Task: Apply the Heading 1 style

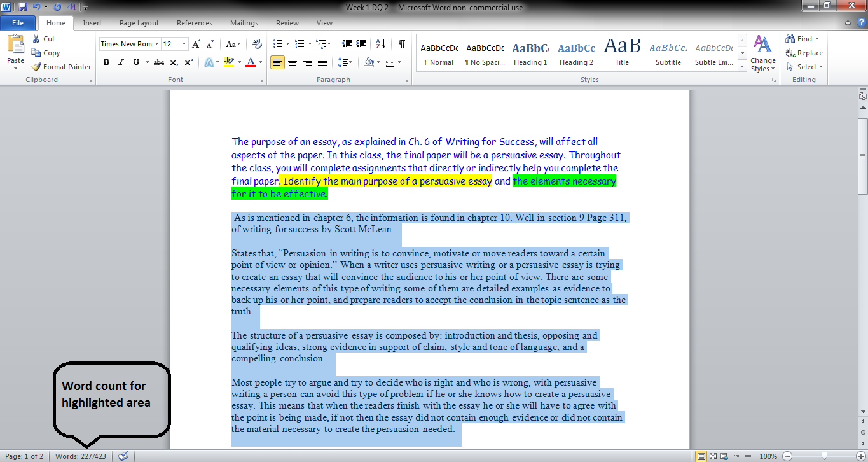Action: (x=530, y=53)
